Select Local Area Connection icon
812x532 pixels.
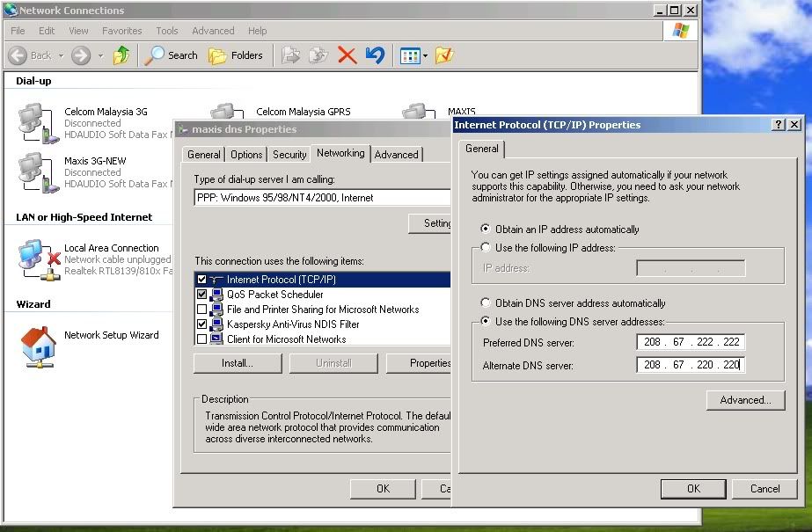pos(40,259)
